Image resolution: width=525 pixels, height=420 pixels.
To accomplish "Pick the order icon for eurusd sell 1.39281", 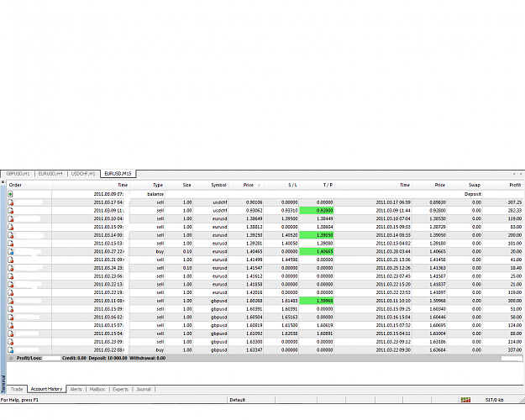I will tap(11, 244).
